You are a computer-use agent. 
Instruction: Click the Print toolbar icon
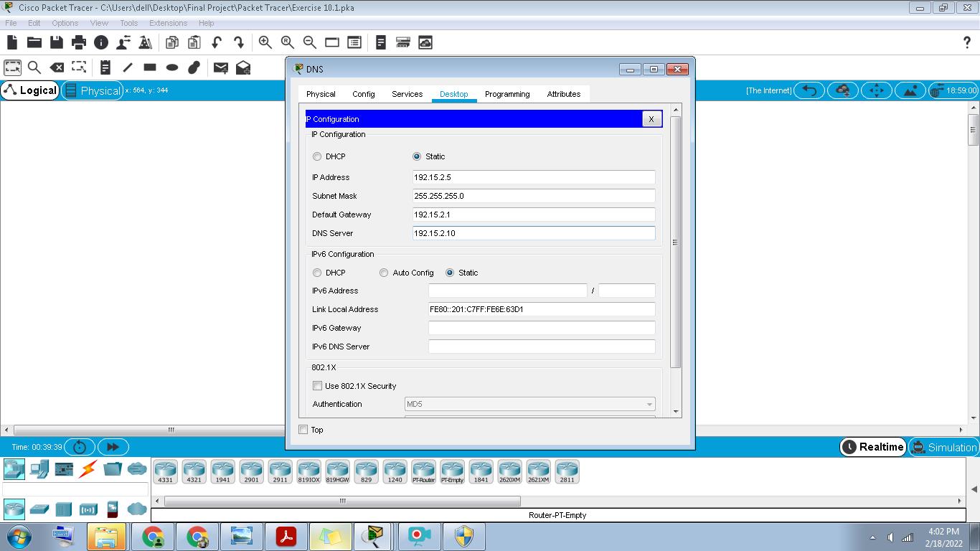click(x=78, y=42)
